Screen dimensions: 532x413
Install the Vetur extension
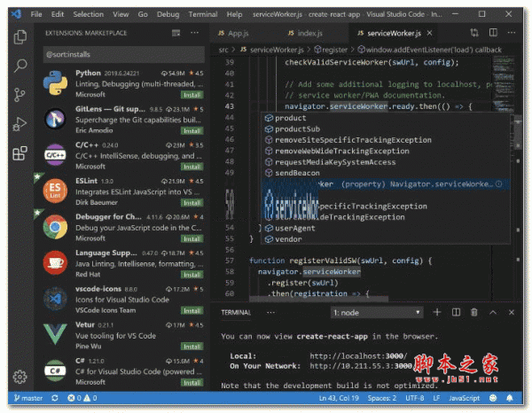pyautogui.click(x=192, y=347)
